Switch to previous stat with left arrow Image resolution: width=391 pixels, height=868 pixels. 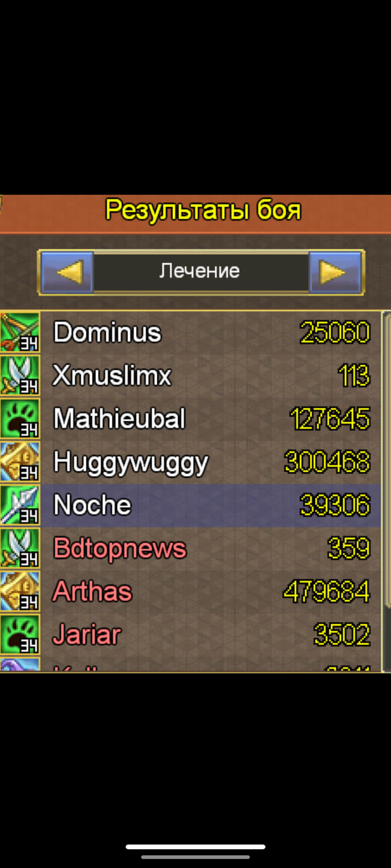pos(67,272)
